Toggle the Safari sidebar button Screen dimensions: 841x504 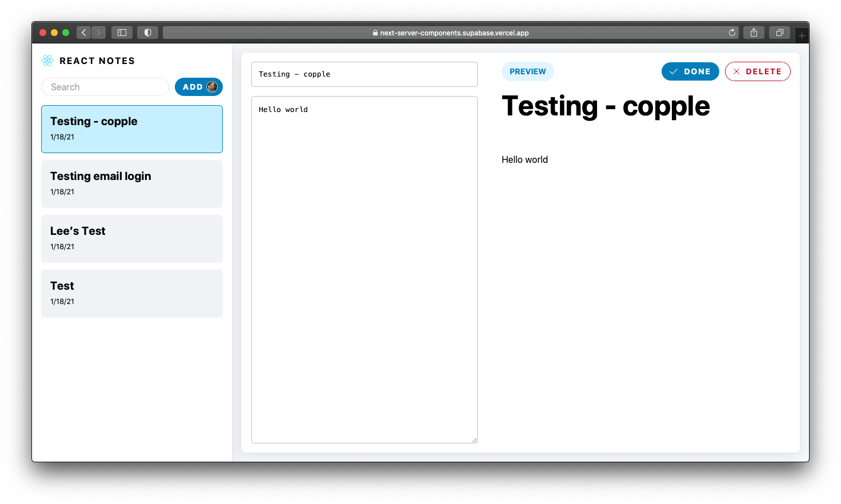(x=122, y=33)
